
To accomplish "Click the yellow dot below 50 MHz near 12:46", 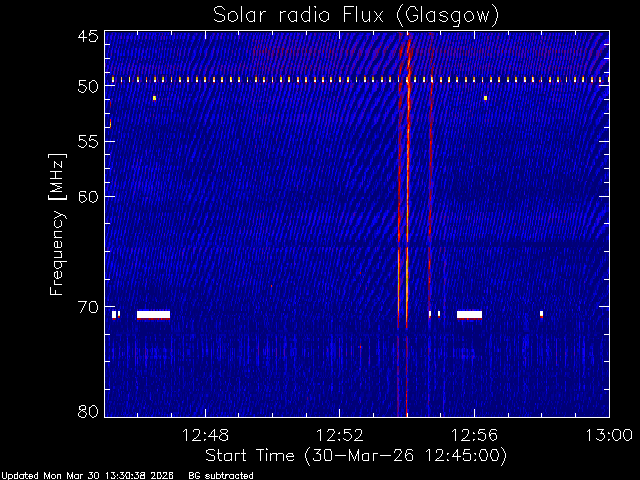I will pos(154,98).
